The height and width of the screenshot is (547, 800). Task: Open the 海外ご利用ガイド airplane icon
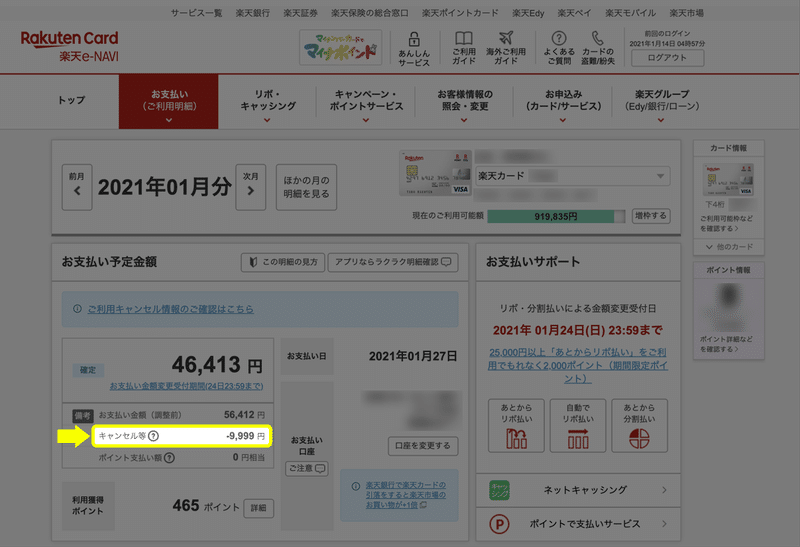pos(506,38)
